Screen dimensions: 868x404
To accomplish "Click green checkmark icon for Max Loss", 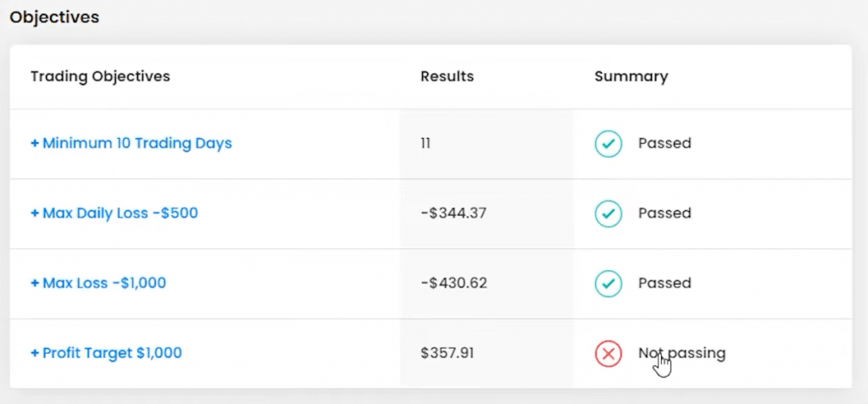I will tap(608, 284).
